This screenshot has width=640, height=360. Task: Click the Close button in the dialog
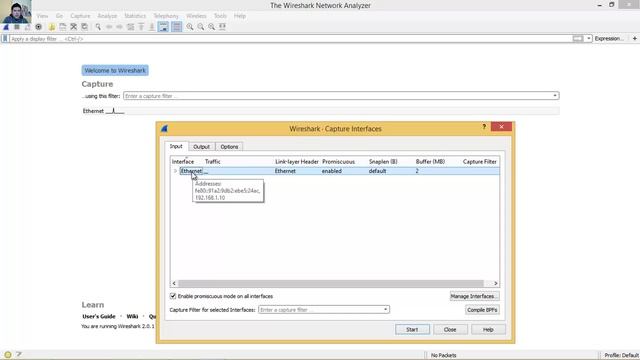(x=450, y=329)
